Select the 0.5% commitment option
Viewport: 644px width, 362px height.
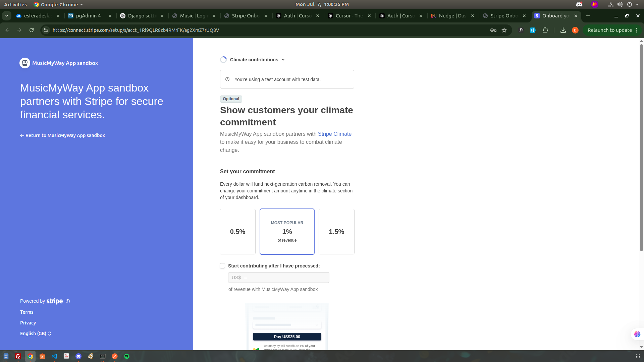[237, 232]
